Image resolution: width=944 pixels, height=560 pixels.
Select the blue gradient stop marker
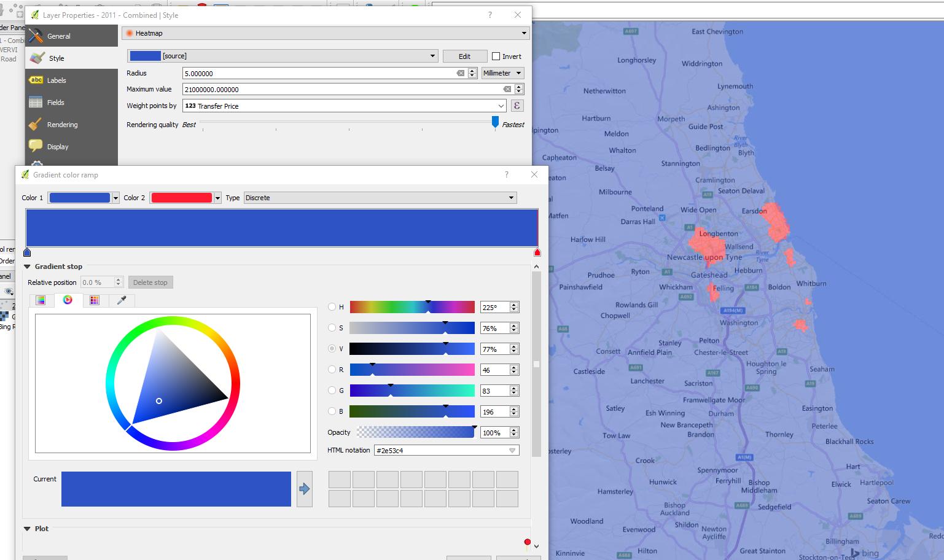tap(27, 252)
